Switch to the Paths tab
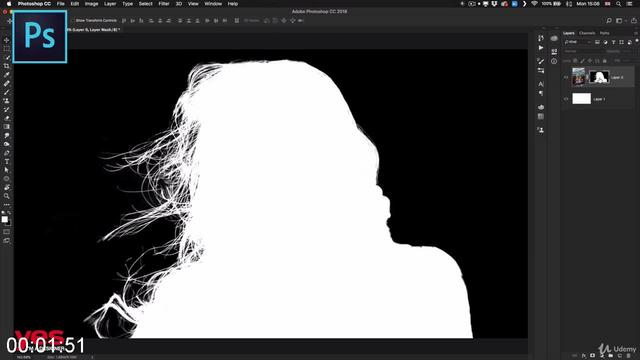Screen dimensions: 640x360 pos(604,33)
